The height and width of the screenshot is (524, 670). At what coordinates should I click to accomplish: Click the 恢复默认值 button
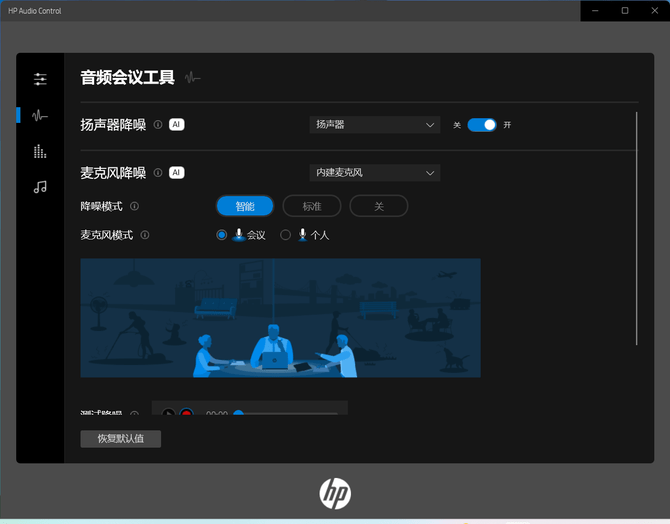pos(120,439)
